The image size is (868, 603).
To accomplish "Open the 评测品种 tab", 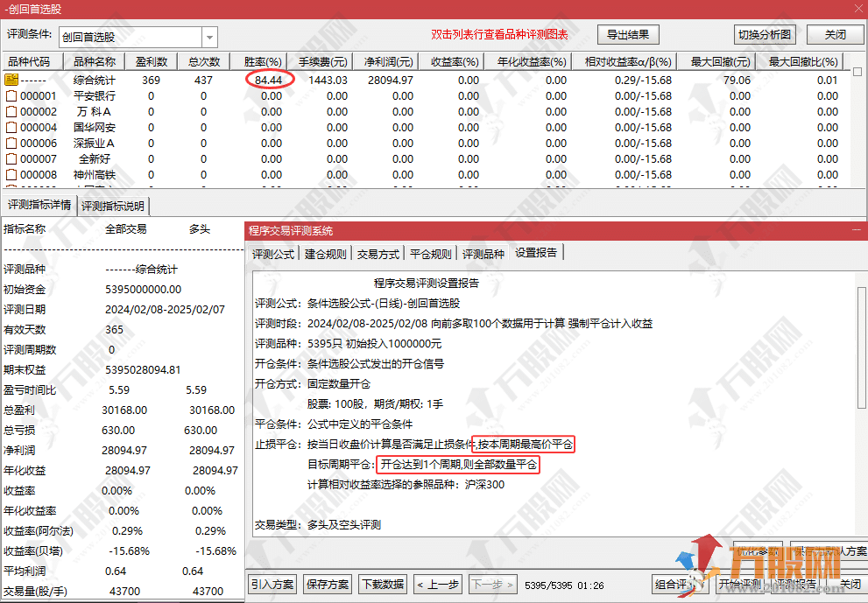I will tap(483, 254).
